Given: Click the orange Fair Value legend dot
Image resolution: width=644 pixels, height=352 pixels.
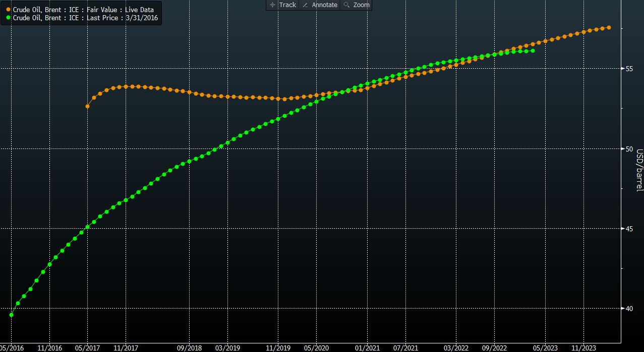Looking at the screenshot, I should (x=9, y=10).
